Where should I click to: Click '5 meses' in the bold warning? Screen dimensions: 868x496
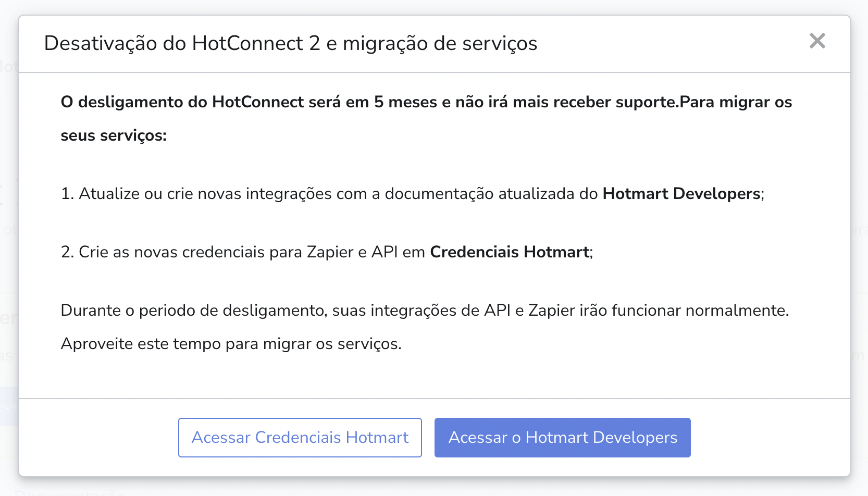[x=405, y=102]
